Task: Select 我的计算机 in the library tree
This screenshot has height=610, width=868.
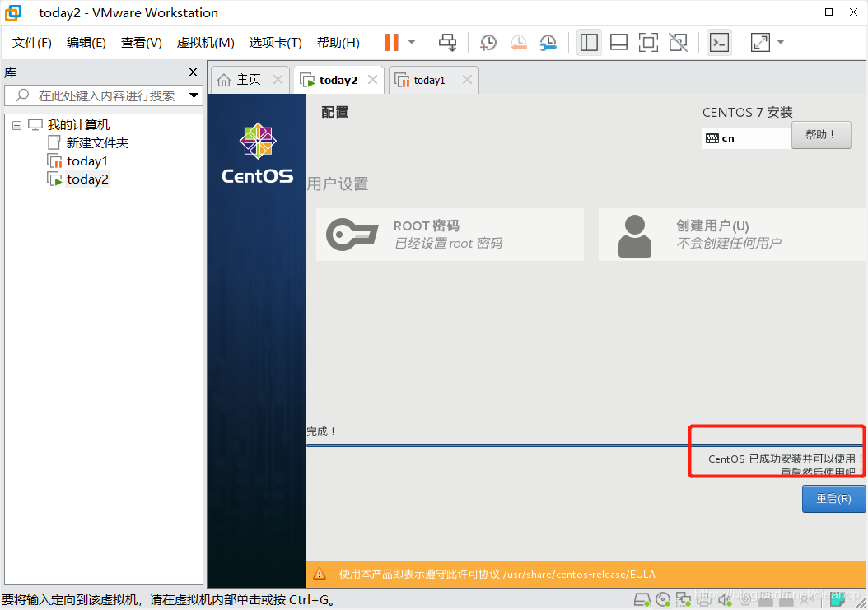Action: [78, 125]
